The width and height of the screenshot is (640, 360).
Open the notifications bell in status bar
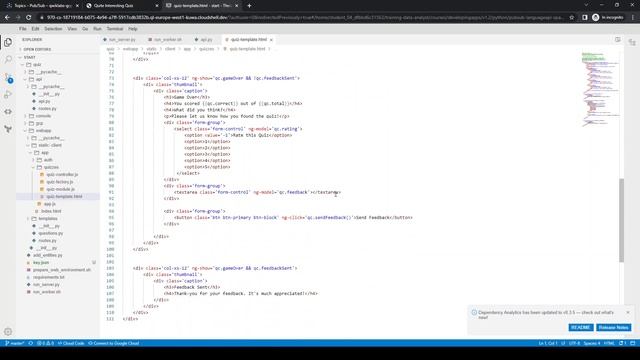tap(622, 343)
